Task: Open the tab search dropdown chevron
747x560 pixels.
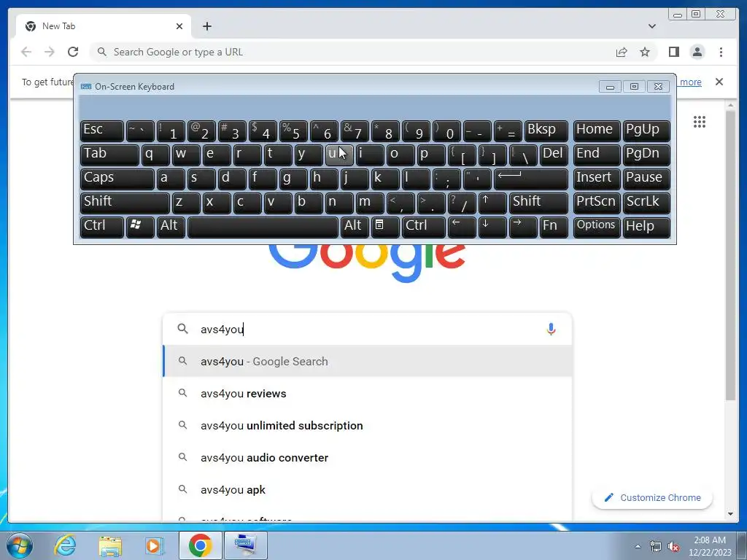Action: pos(651,26)
